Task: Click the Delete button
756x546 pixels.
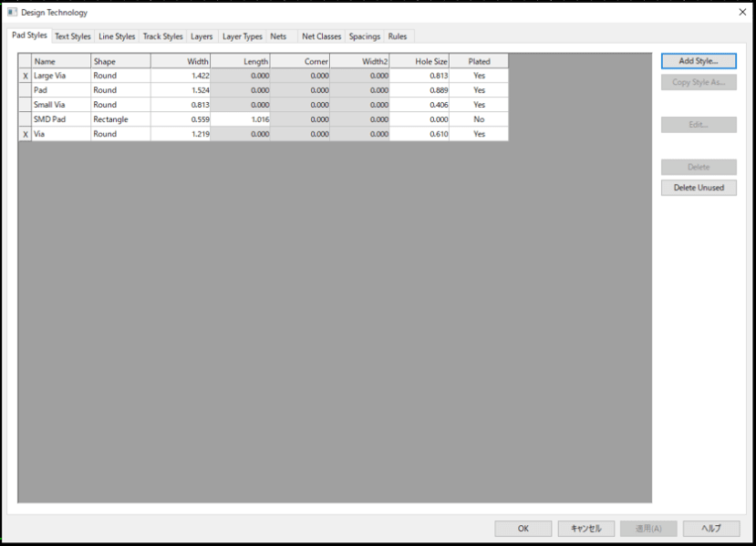Action: tap(699, 167)
